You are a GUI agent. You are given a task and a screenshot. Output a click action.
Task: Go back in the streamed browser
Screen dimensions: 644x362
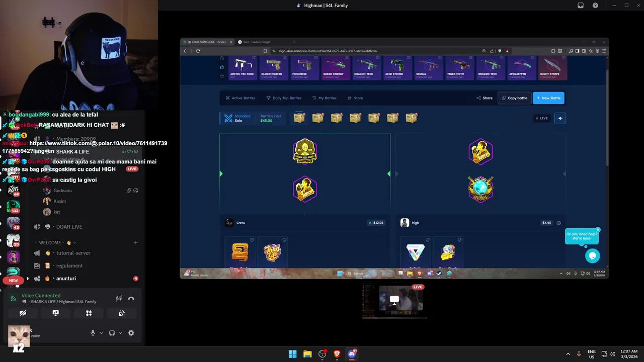click(185, 51)
